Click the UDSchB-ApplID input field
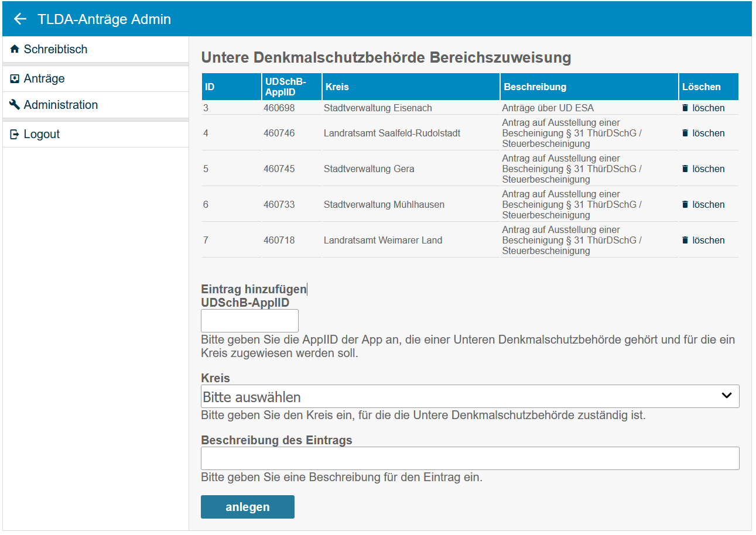 pos(249,321)
